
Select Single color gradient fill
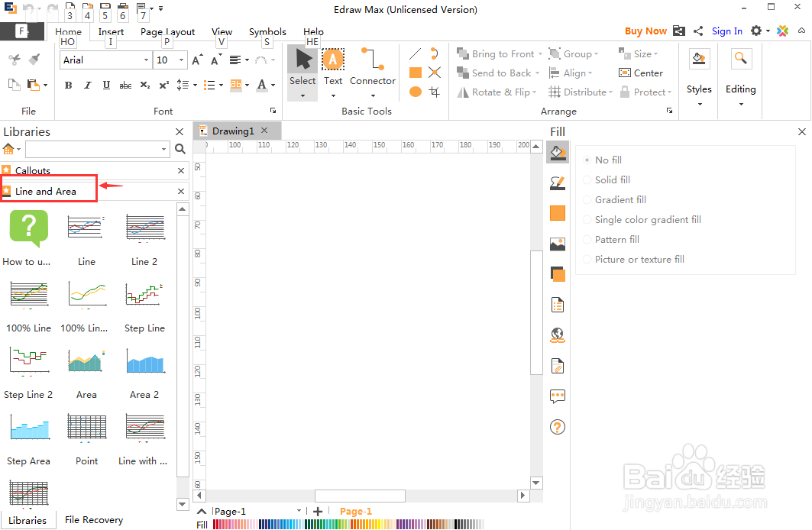coord(642,219)
